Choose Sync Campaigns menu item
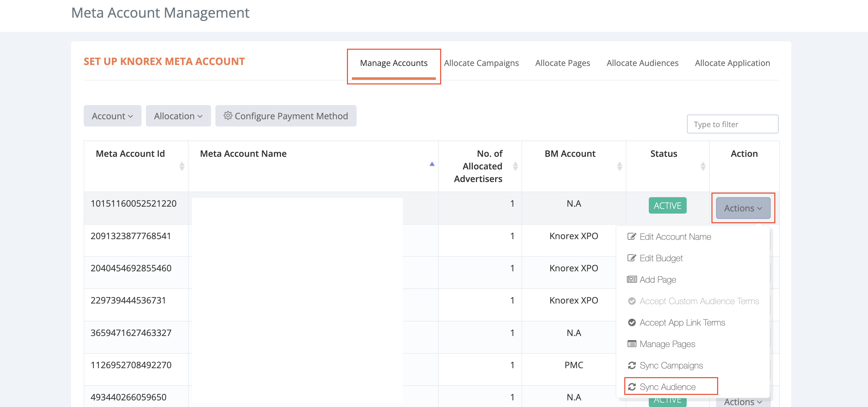The height and width of the screenshot is (407, 868). click(x=665, y=365)
